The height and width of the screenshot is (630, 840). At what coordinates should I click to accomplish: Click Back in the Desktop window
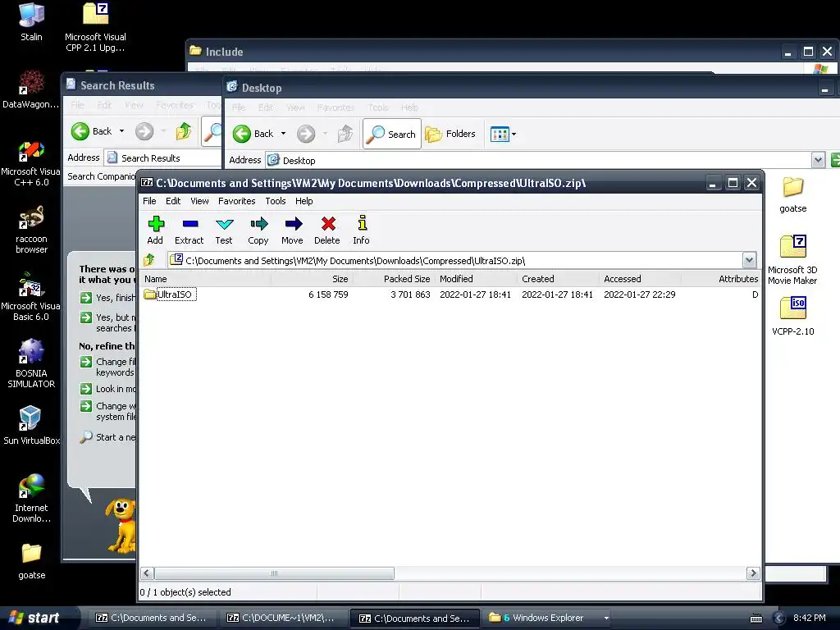tap(254, 134)
